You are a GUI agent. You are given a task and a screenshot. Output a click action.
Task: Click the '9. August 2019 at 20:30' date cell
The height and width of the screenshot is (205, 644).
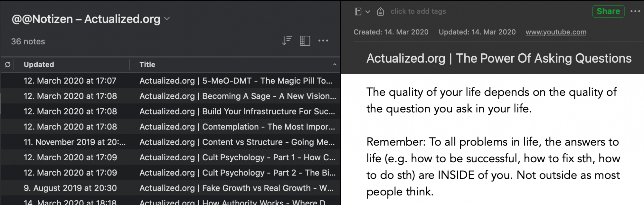(70, 188)
